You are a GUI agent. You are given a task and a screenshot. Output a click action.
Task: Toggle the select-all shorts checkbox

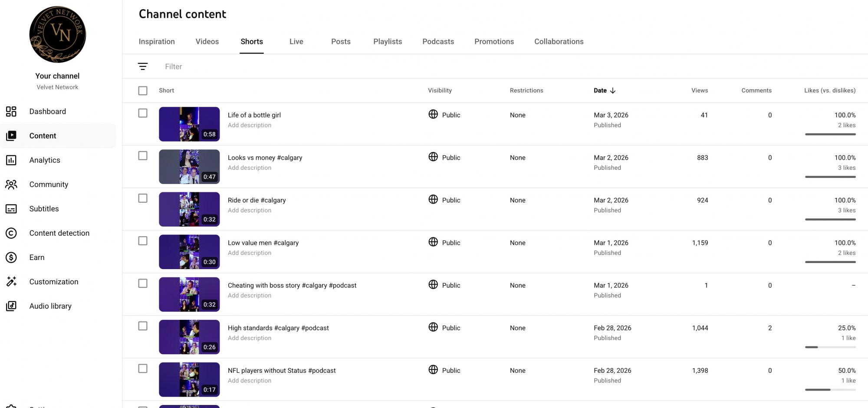pyautogui.click(x=143, y=91)
